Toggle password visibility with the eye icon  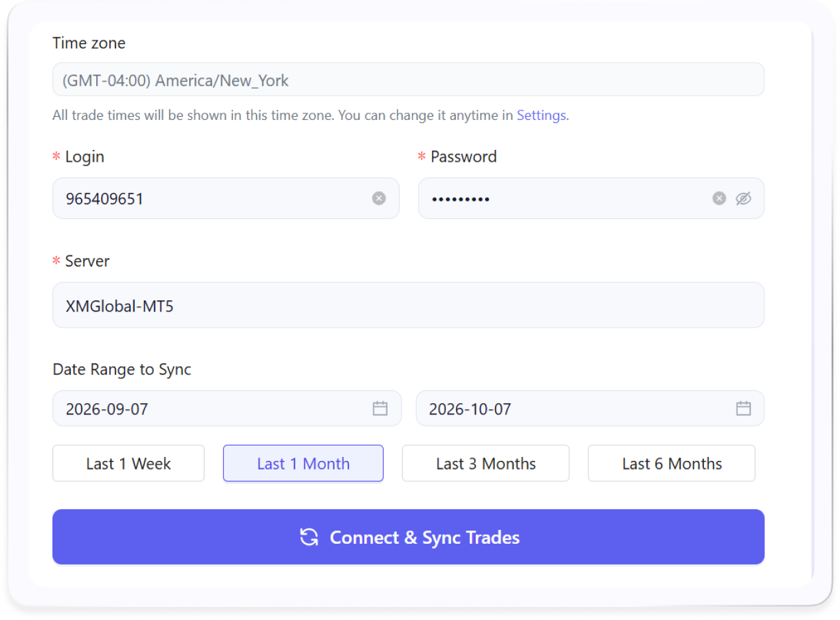pos(743,198)
